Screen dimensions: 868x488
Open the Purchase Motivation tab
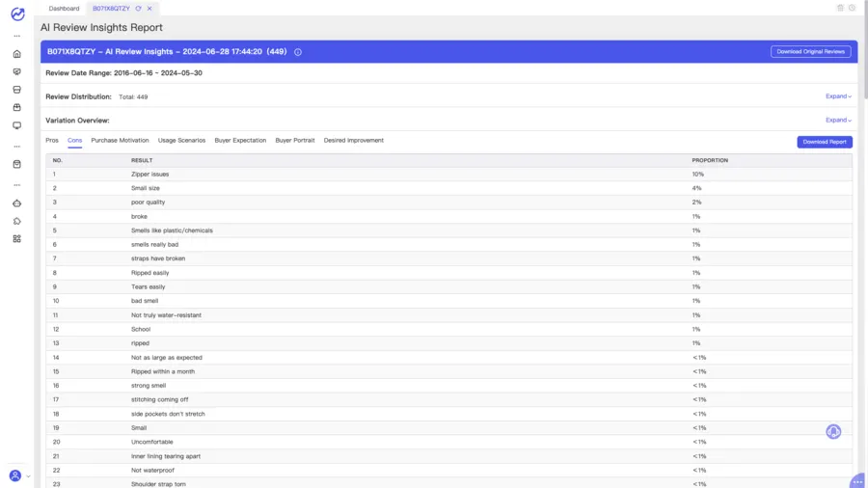coord(120,141)
